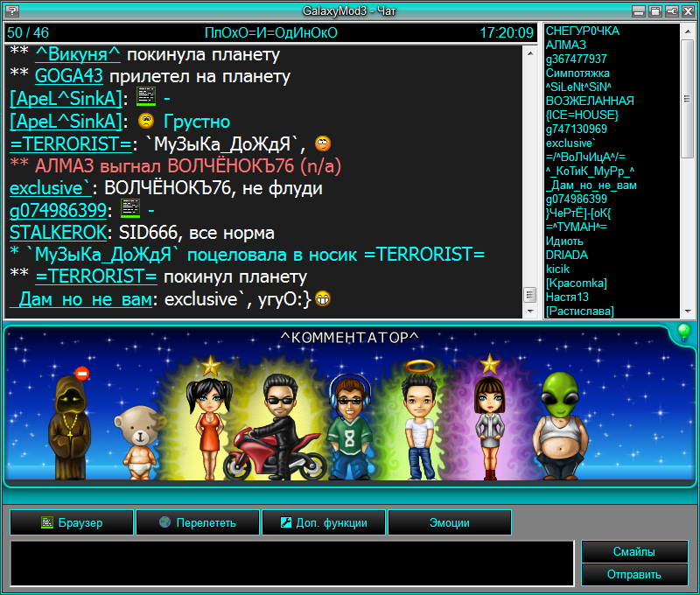Select АЛМАЗ in user list
This screenshot has height=595, width=700.
pyautogui.click(x=565, y=45)
